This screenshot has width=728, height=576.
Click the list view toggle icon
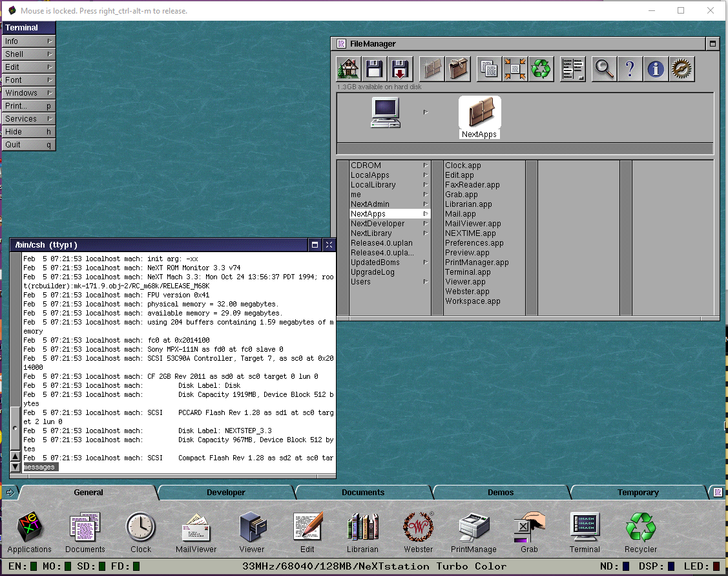coord(572,69)
